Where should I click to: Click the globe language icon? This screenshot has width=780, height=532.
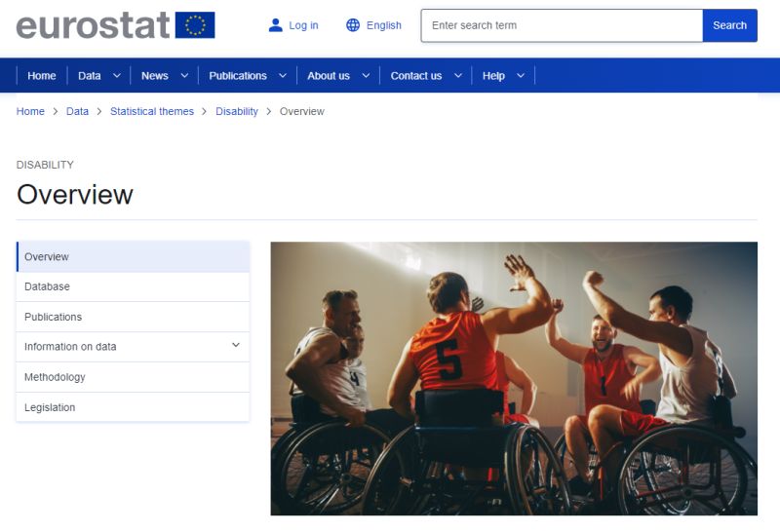point(353,25)
